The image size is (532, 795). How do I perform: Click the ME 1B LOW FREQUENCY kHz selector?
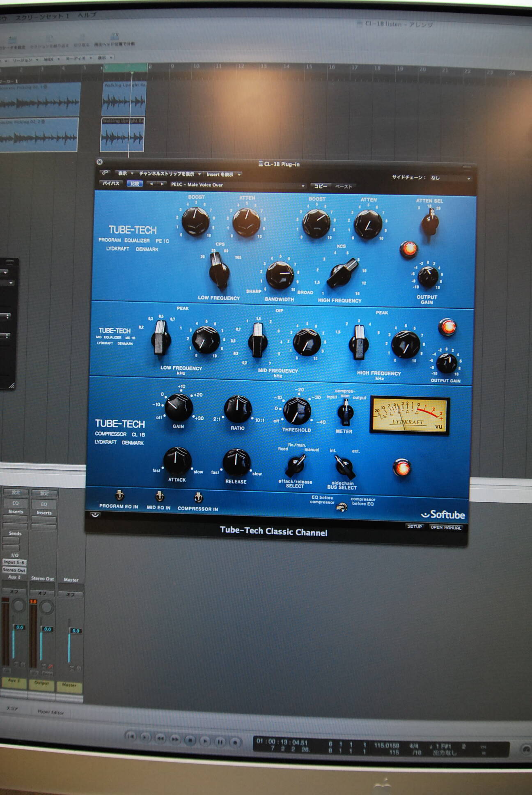pyautogui.click(x=161, y=338)
